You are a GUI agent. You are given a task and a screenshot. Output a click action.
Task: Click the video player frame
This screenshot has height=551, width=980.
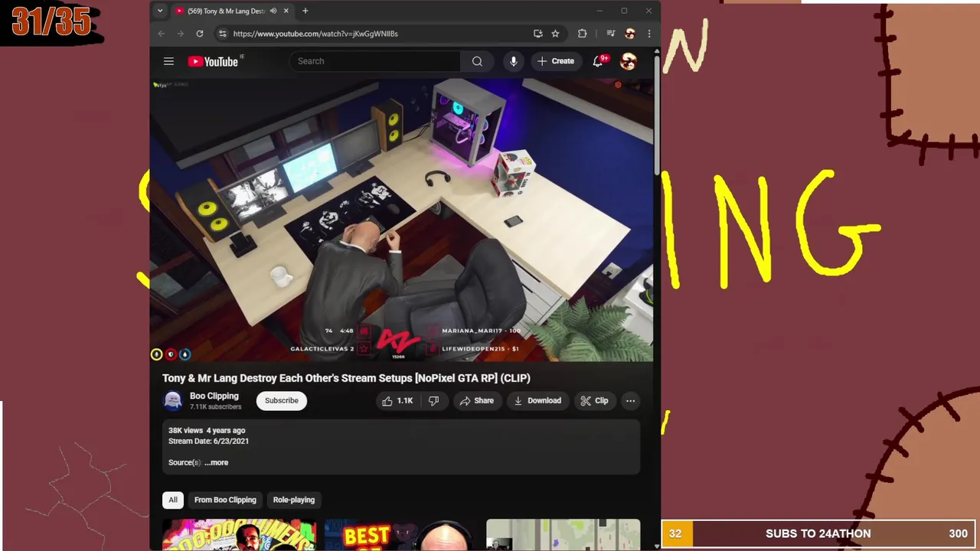(401, 220)
